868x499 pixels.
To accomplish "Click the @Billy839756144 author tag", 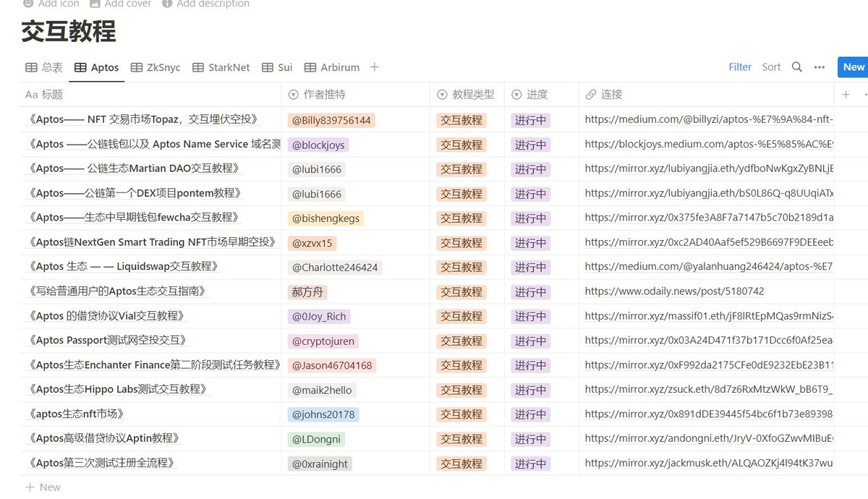I will (x=331, y=120).
